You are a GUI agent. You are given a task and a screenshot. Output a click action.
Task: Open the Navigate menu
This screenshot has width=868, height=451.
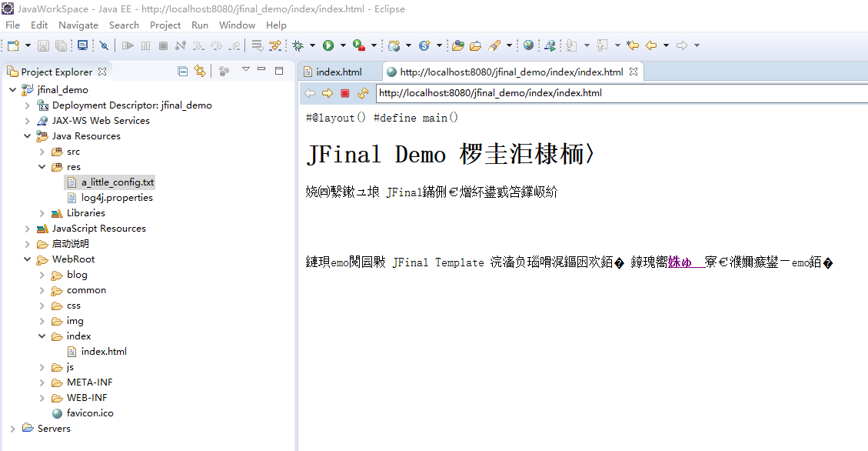pyautogui.click(x=78, y=25)
